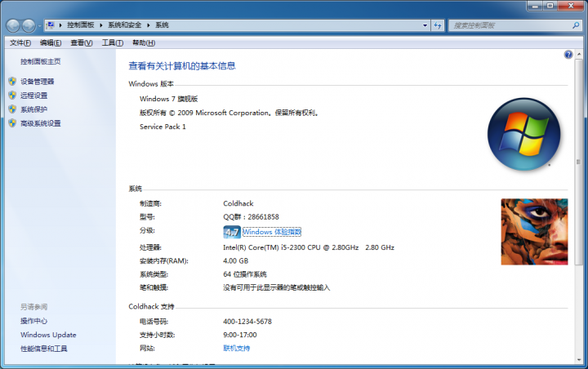Open the 工具(T) menu
The width and height of the screenshot is (588, 369).
[x=112, y=42]
